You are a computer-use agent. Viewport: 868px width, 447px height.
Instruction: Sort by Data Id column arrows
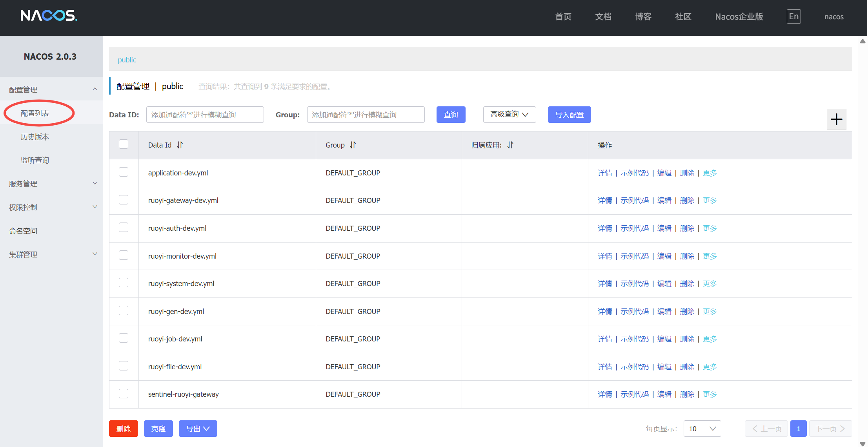click(x=180, y=145)
